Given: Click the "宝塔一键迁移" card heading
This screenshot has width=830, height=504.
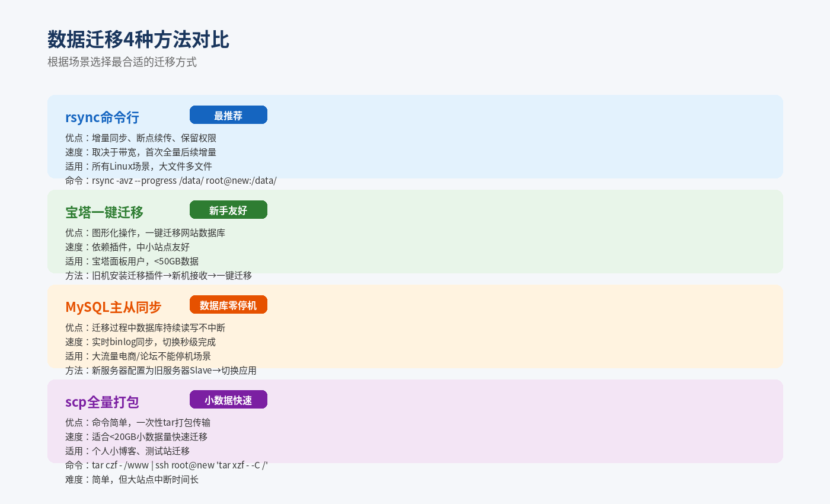Looking at the screenshot, I should (104, 212).
